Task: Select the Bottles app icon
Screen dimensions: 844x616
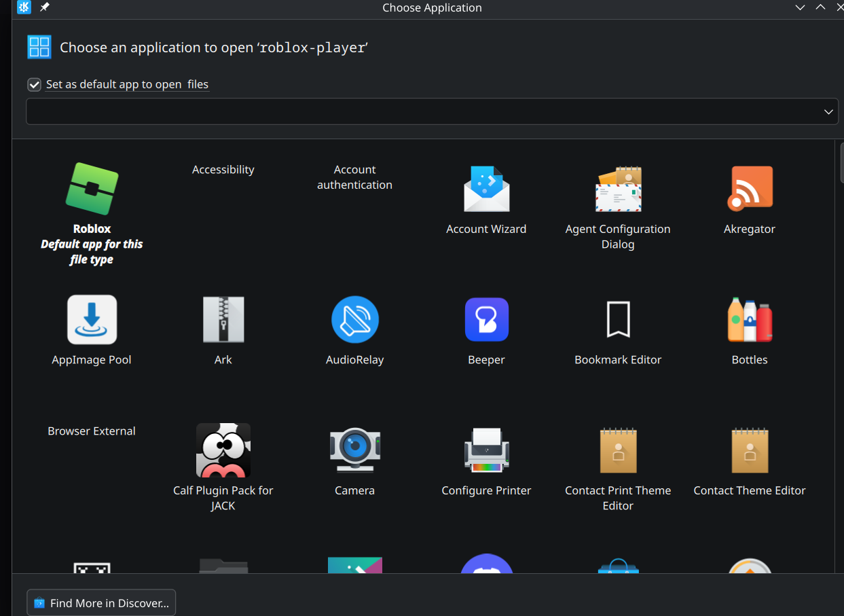Action: [x=749, y=320]
